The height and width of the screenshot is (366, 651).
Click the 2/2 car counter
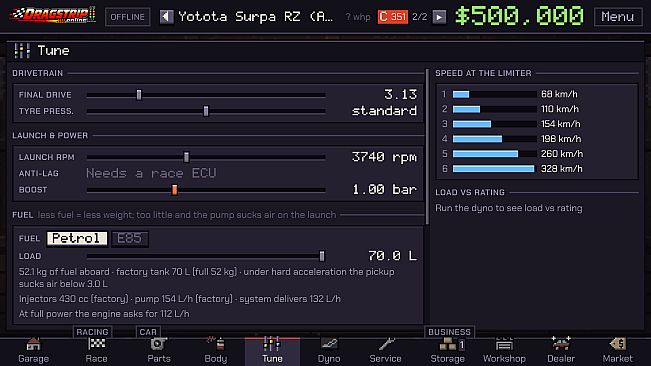coord(420,17)
